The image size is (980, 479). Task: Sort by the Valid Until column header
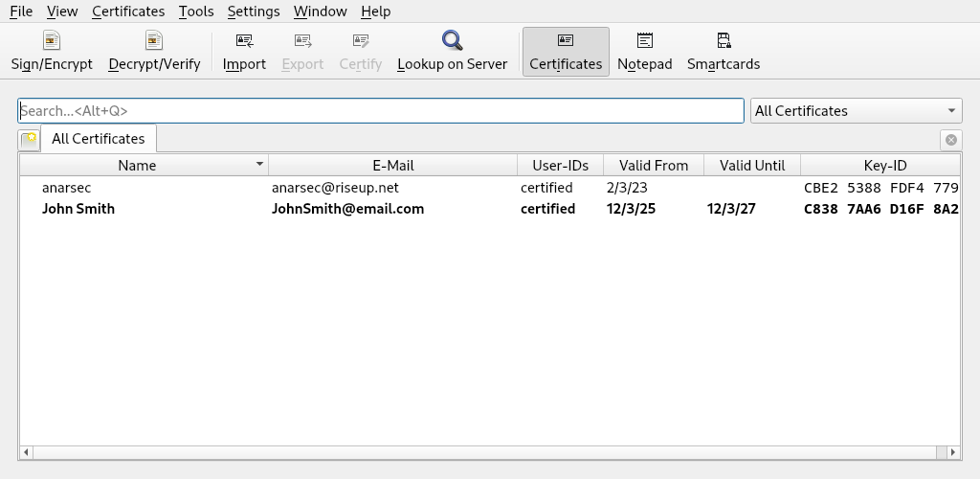(x=752, y=165)
